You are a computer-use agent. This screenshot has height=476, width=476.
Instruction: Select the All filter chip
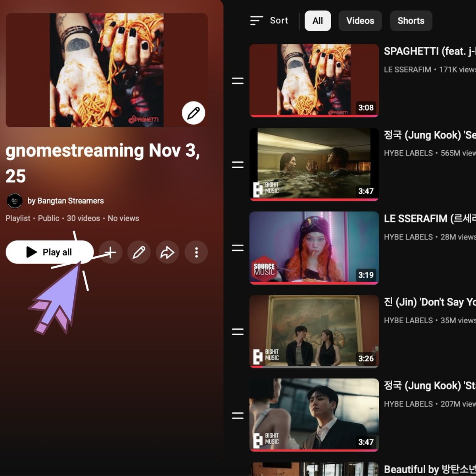click(317, 21)
